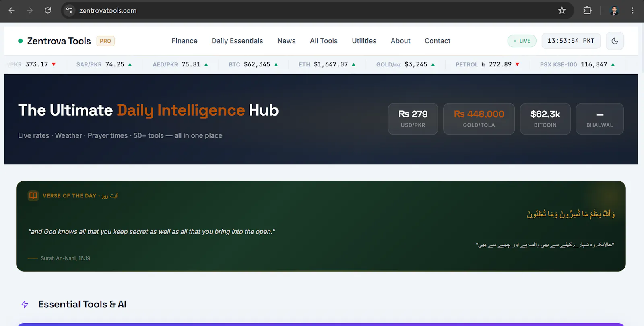
Task: Bookmark this page with the star icon
Action: pos(562,10)
